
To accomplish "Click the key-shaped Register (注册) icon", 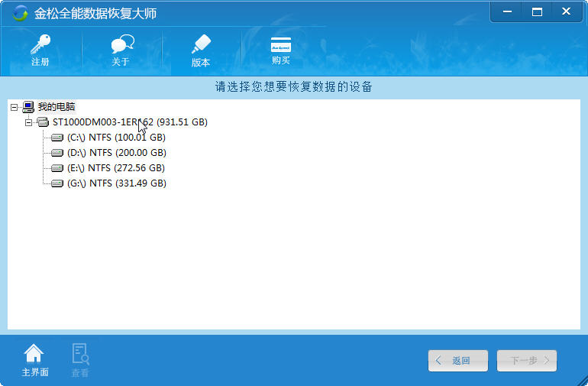I will (x=40, y=44).
